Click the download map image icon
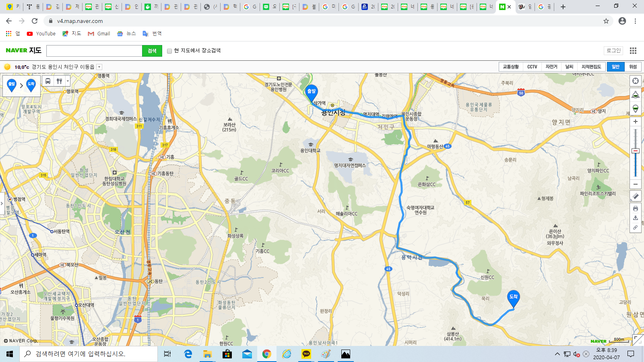The width and height of the screenshot is (644, 362). pyautogui.click(x=636, y=218)
